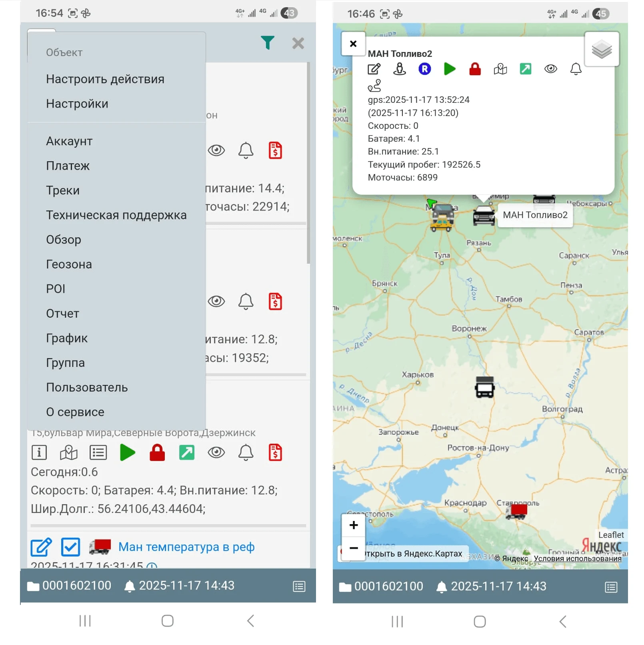Zoom in the map with plus button
This screenshot has width=644, height=645.
(x=354, y=525)
